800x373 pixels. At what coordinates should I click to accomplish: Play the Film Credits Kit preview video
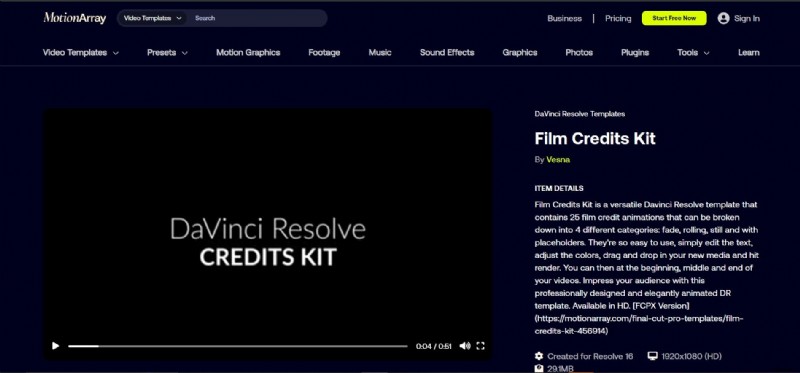[x=55, y=346]
